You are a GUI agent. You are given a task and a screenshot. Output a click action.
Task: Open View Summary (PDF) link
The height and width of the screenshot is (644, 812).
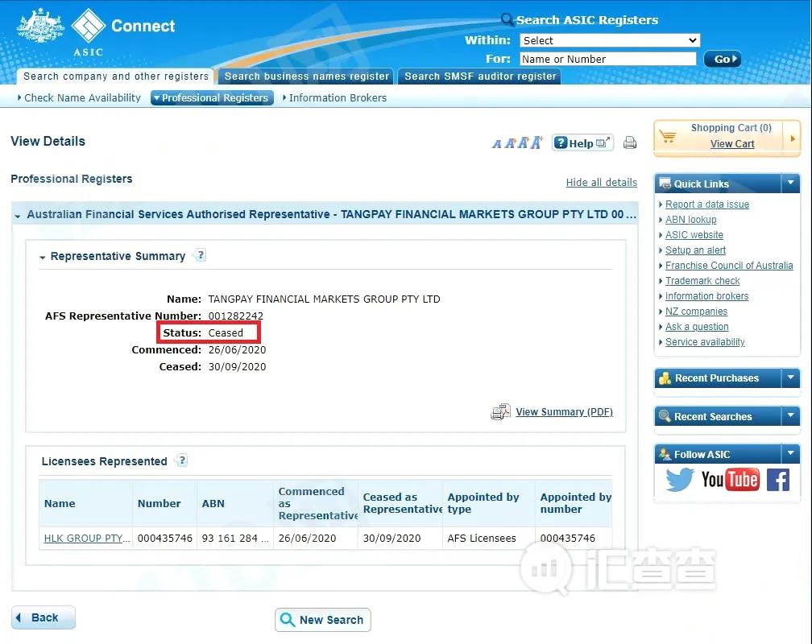pos(564,412)
